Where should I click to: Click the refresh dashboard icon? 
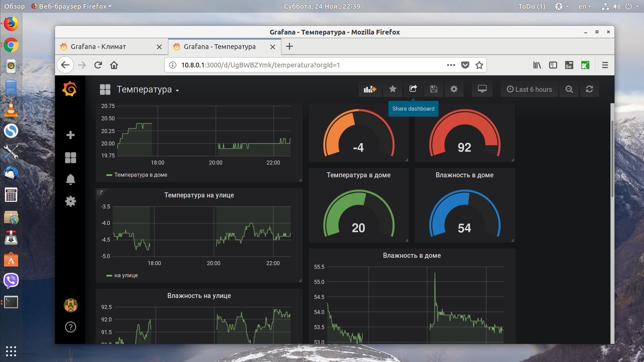pos(590,89)
